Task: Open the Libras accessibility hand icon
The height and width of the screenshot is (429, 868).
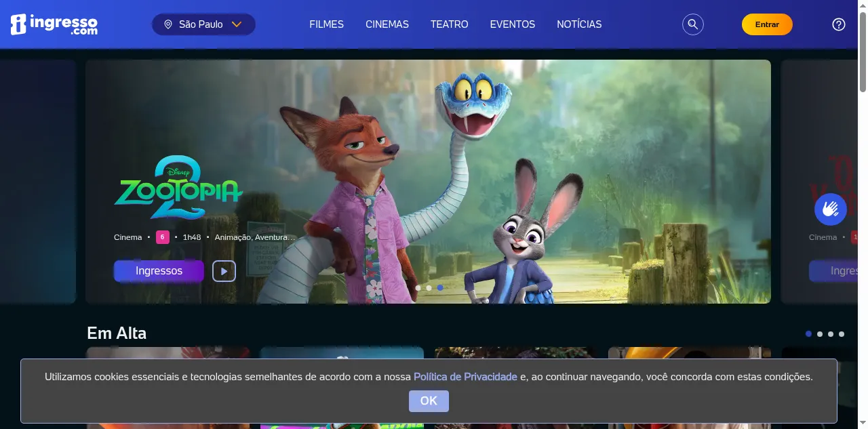Action: click(831, 209)
